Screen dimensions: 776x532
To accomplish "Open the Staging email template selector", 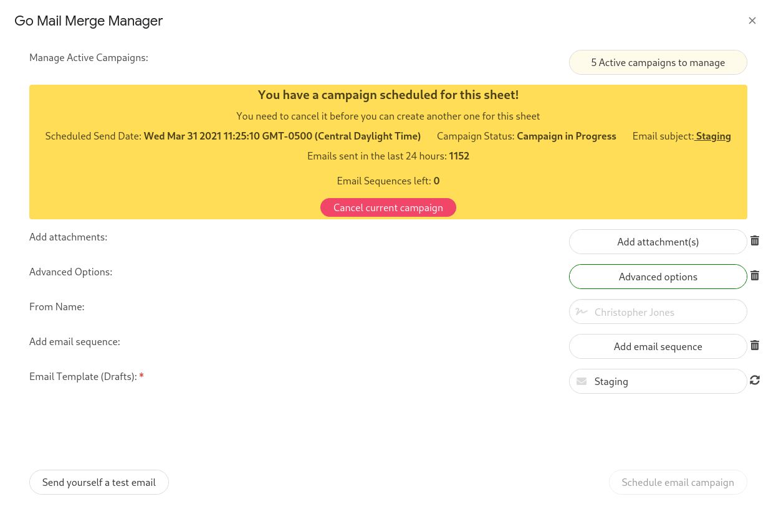I will pyautogui.click(x=658, y=381).
